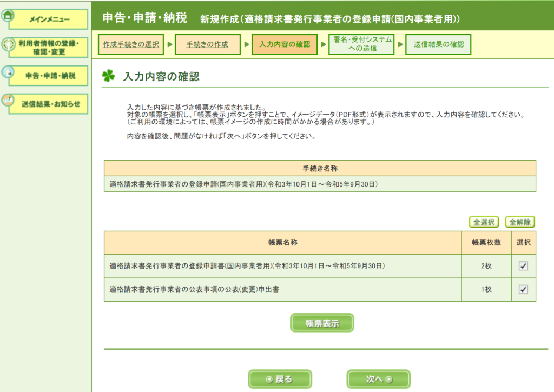Go back with the 戻る button
554x392 pixels.
point(280,379)
